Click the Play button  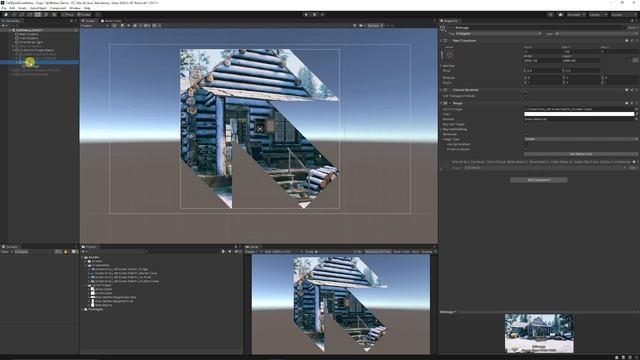(306, 15)
